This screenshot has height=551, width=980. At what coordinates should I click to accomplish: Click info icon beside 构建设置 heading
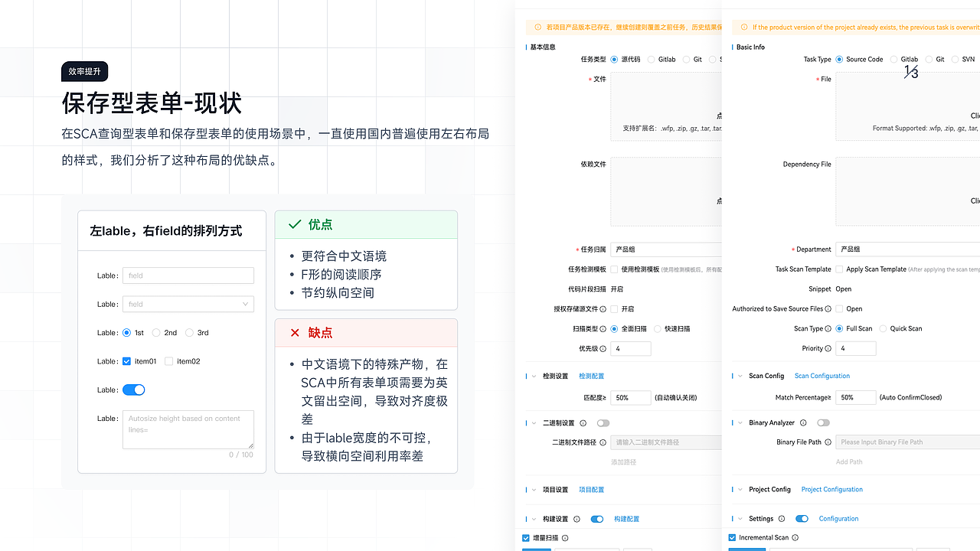577,519
